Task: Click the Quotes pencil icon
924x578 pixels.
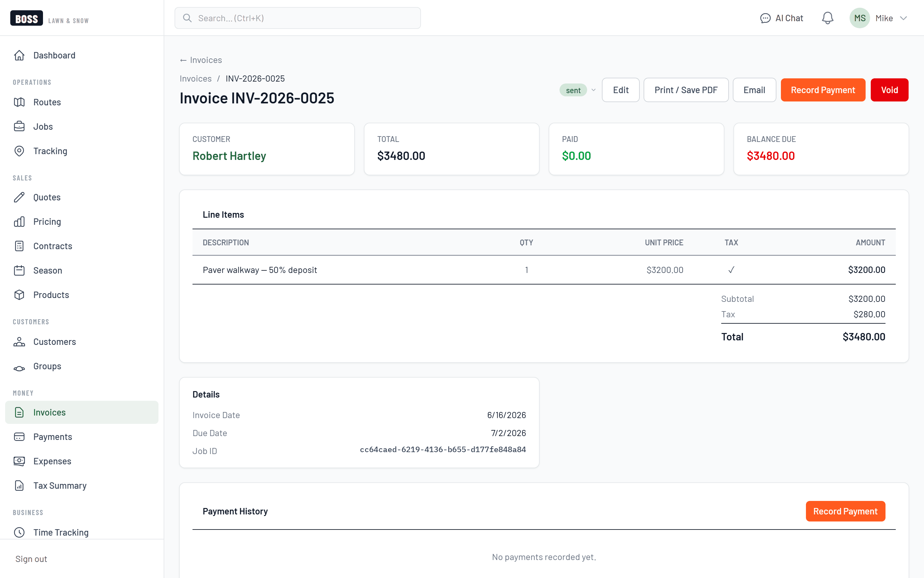Action: coord(19,197)
